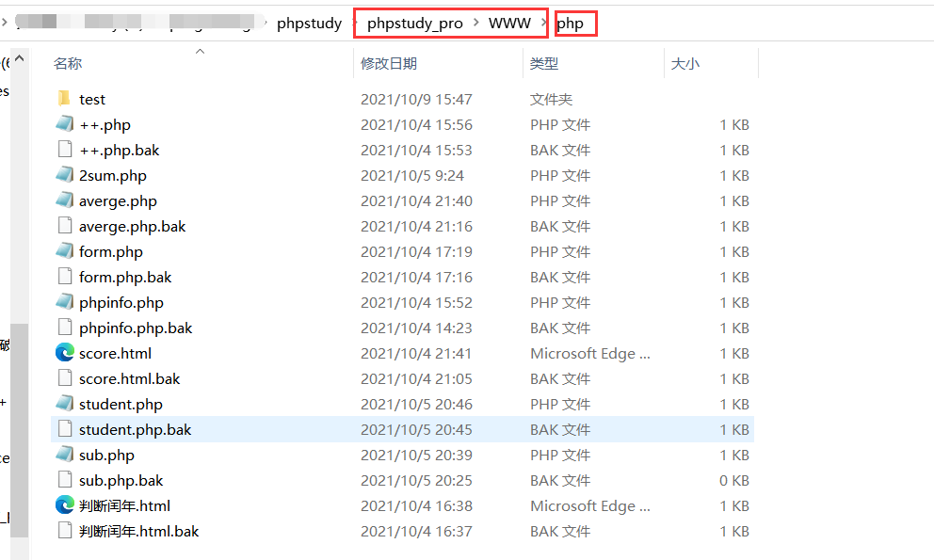Viewport: 934px width, 560px height.
Task: Sort files by 名称 column header
Action: 67,63
